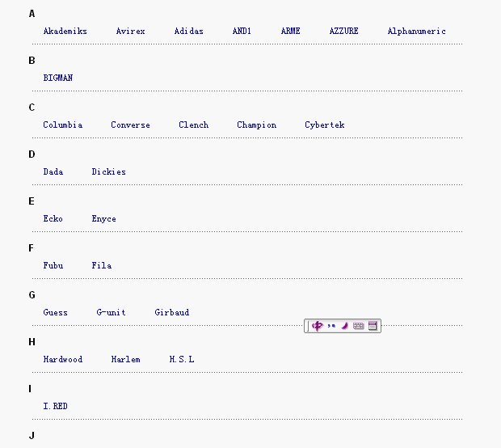Click the Converse link
This screenshot has height=448, width=501.
pos(130,125)
